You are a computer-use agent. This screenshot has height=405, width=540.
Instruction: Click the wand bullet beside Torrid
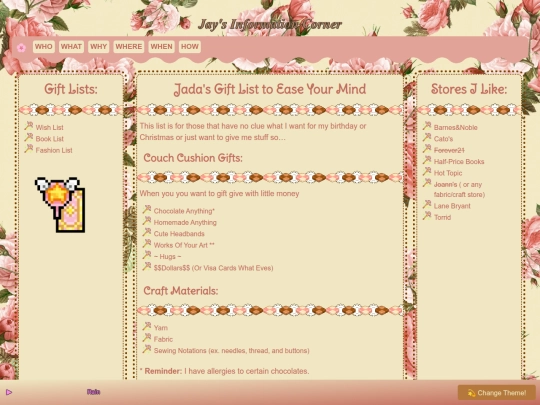427,216
